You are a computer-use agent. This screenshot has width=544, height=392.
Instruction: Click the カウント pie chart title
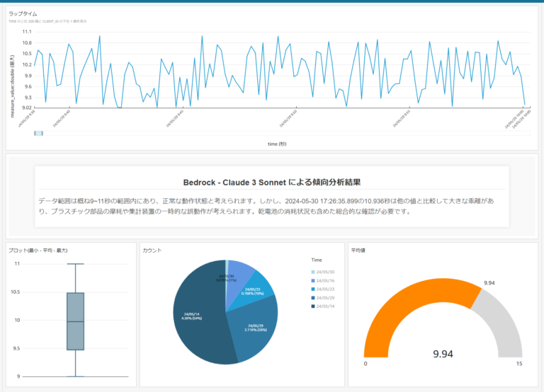coord(152,250)
